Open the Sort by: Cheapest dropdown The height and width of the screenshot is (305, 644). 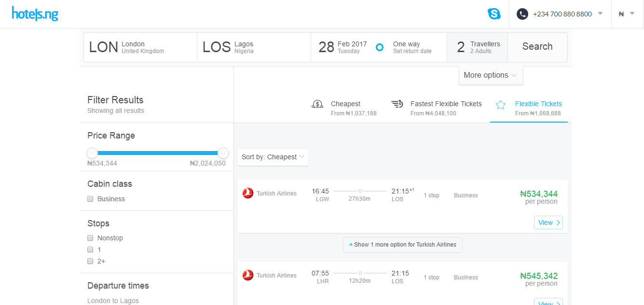coord(273,157)
